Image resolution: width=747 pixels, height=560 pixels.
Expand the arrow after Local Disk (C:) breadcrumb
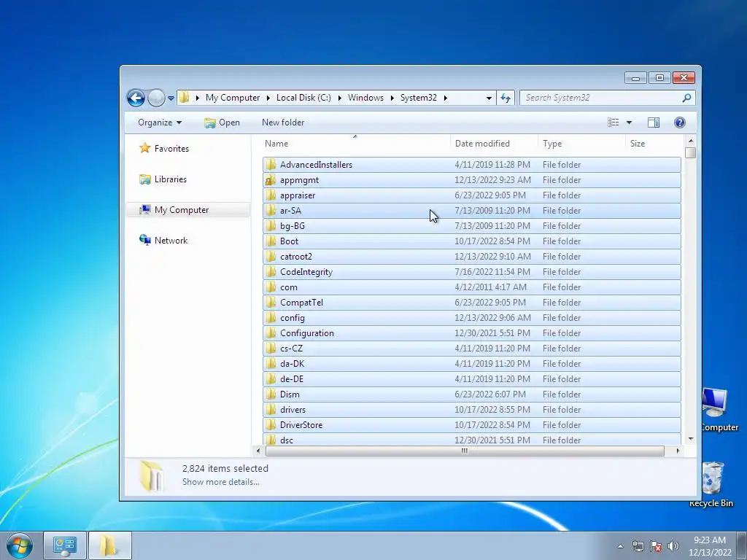tap(339, 98)
